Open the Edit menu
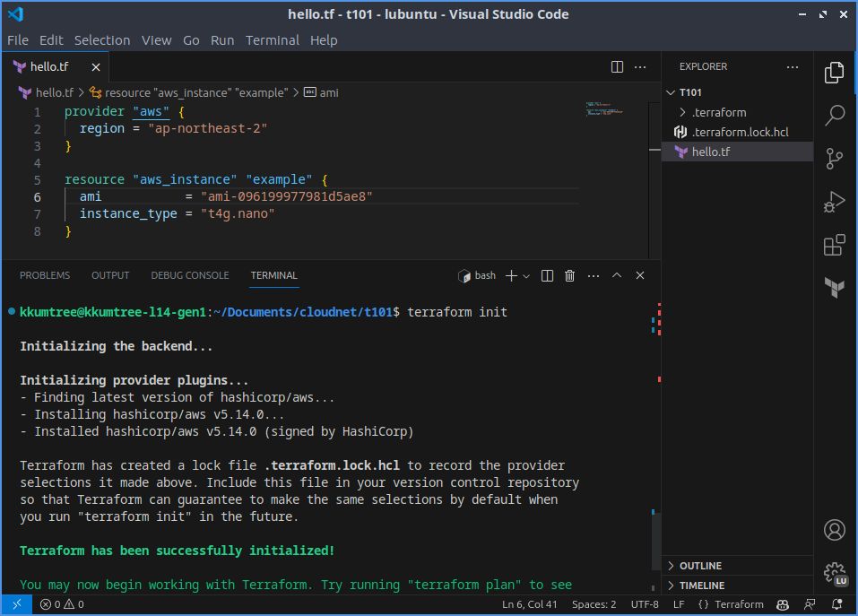This screenshot has height=616, width=858. 51,40
